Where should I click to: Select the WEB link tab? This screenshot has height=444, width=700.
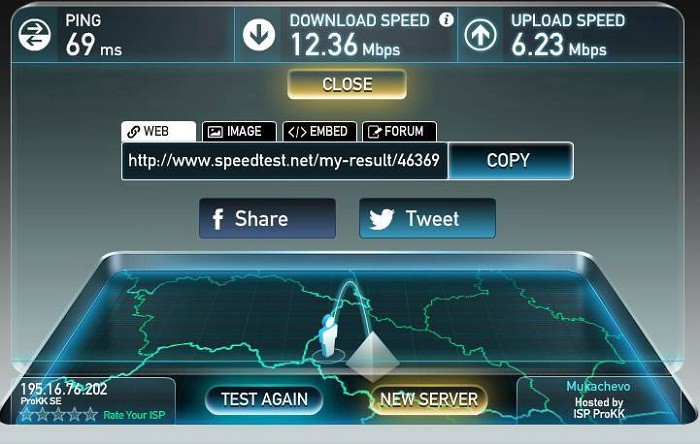[x=158, y=132]
